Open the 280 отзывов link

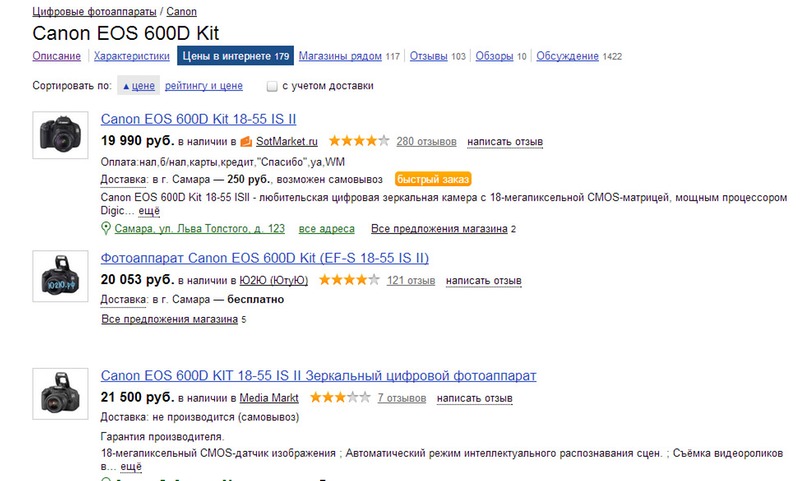coord(427,141)
